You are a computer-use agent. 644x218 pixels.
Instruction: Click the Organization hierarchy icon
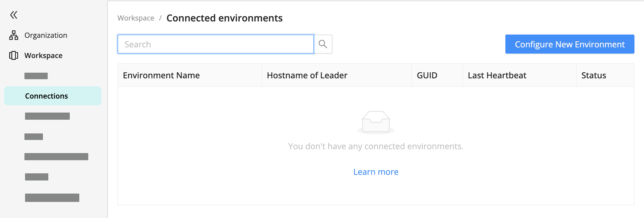pyautogui.click(x=13, y=35)
